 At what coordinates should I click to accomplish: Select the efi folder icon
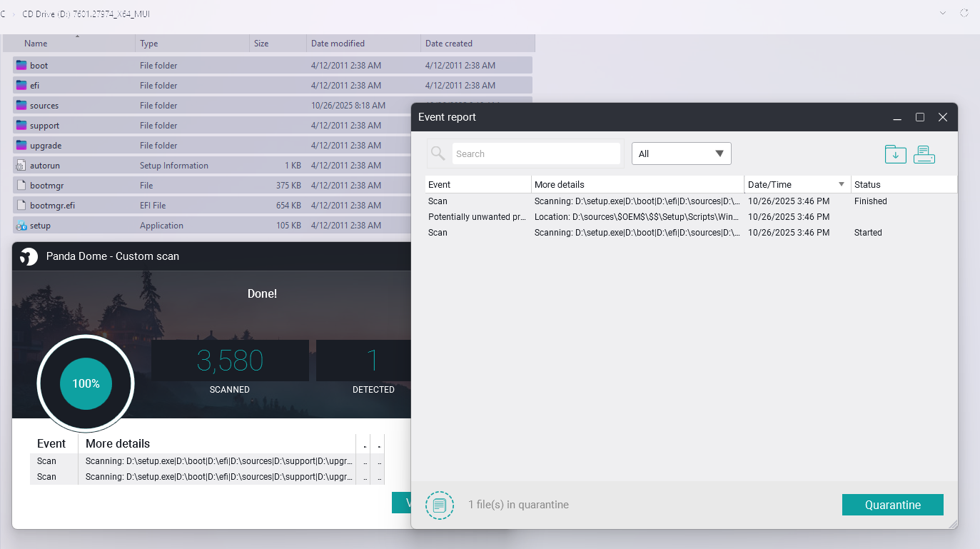coord(21,85)
